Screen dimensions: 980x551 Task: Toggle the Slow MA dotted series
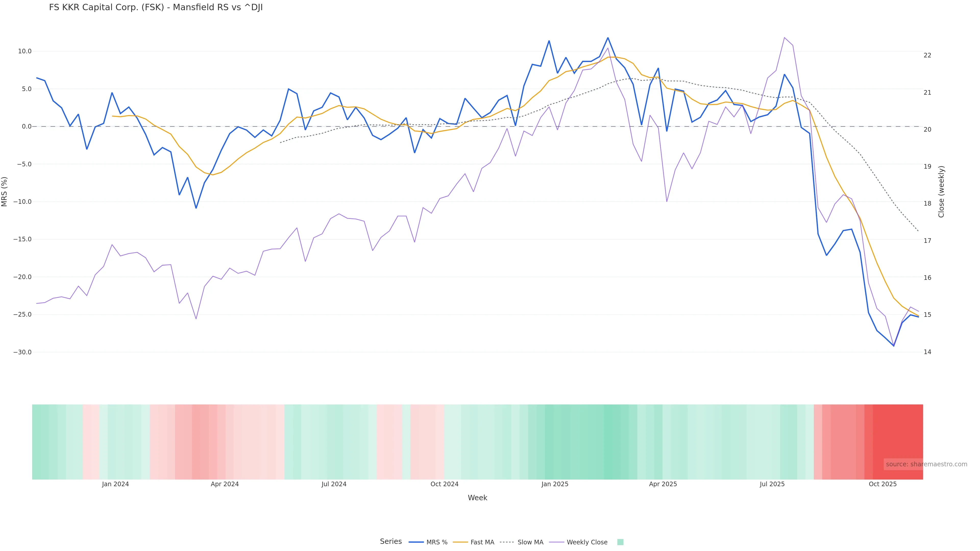coord(530,542)
